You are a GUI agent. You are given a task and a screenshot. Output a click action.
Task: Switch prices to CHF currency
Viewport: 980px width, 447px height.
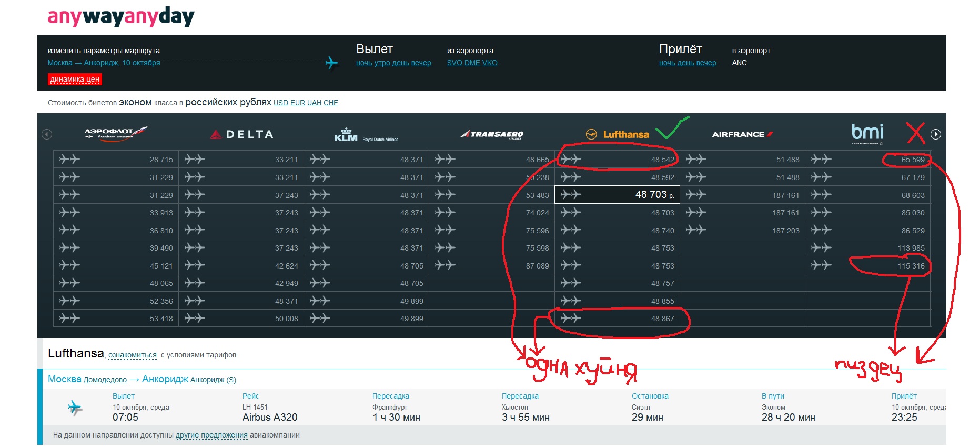tap(331, 103)
